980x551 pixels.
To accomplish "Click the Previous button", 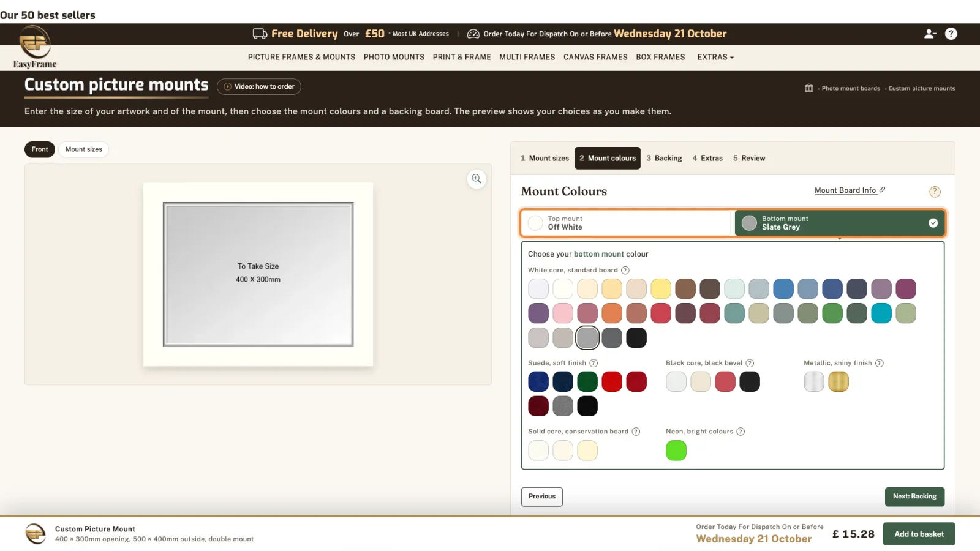I will click(542, 497).
